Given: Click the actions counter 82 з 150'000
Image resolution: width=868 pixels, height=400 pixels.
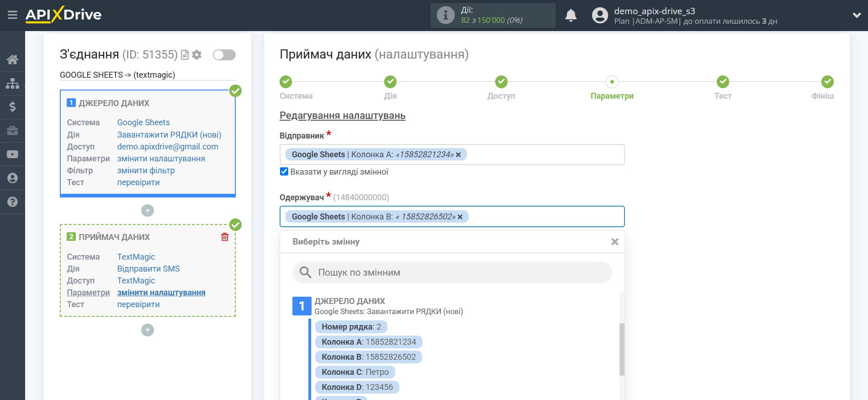Looking at the screenshot, I should point(492,20).
